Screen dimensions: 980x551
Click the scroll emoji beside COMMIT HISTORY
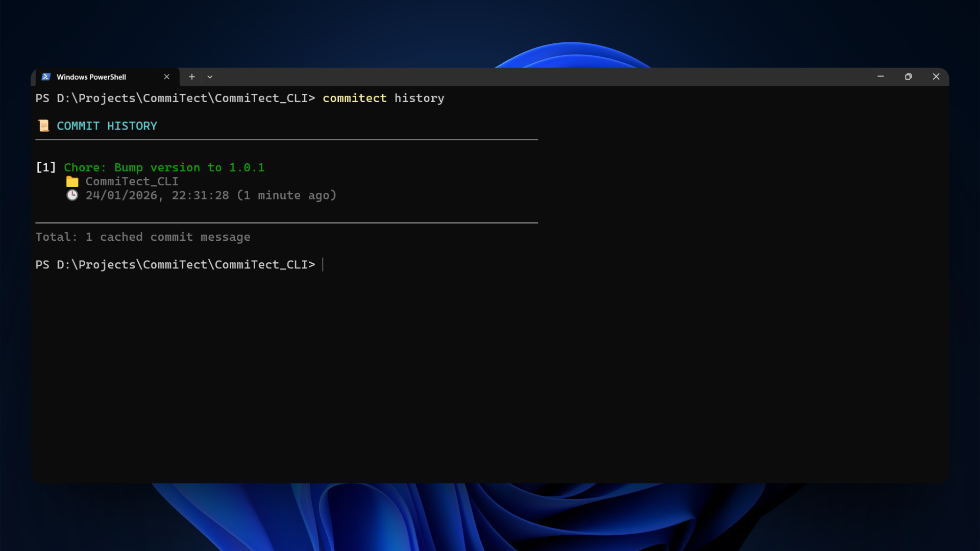point(44,126)
